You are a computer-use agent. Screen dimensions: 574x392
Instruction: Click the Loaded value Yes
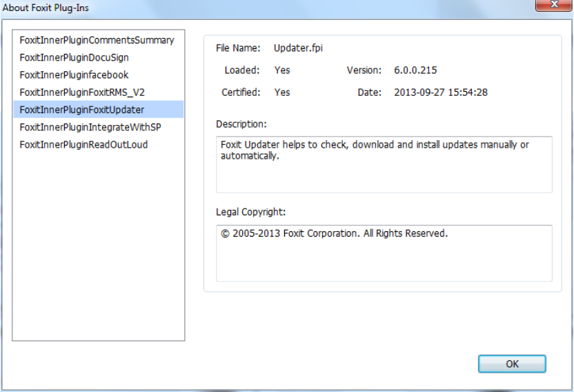(282, 70)
